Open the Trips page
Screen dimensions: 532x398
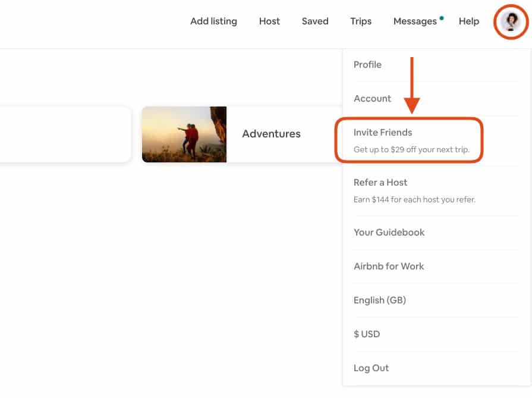pos(360,21)
